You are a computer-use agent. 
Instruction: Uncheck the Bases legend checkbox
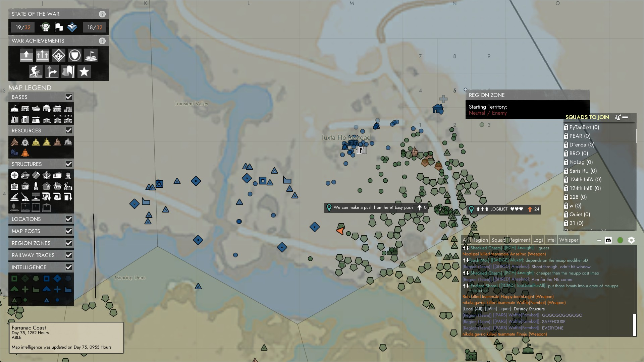(x=69, y=97)
